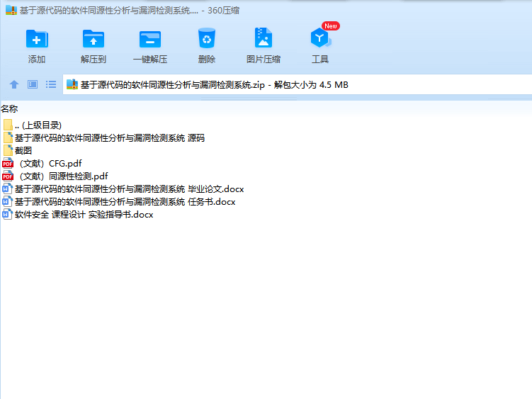Sort by the 名称 column header
Screen dimensions: 532x399
point(9,108)
